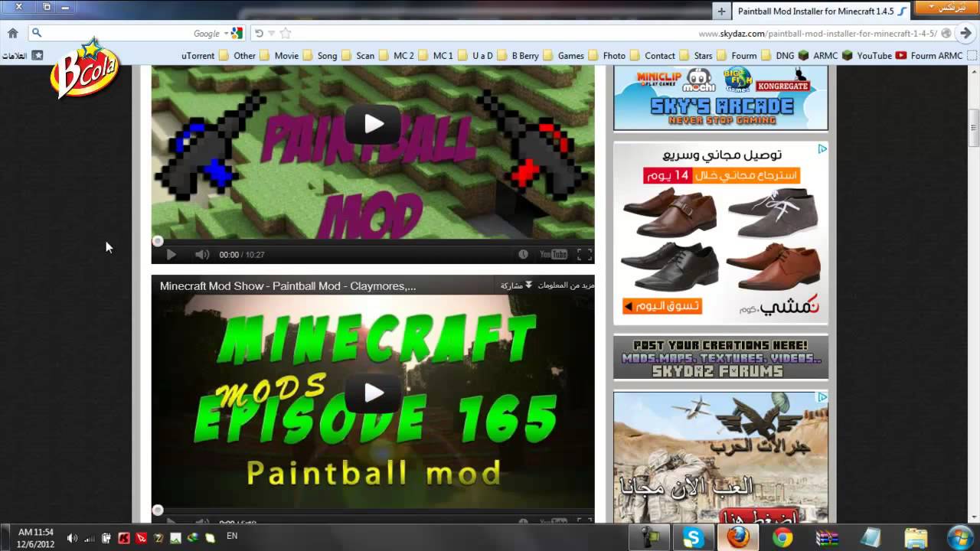Open the Stars bookmarks folder
980x551 pixels.
tap(709, 55)
